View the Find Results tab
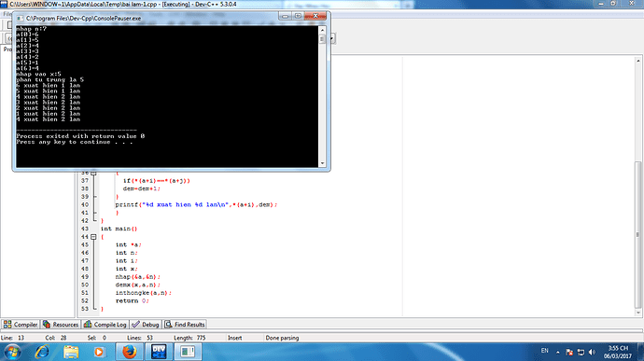Screen dimensions: 644x361 (185, 325)
